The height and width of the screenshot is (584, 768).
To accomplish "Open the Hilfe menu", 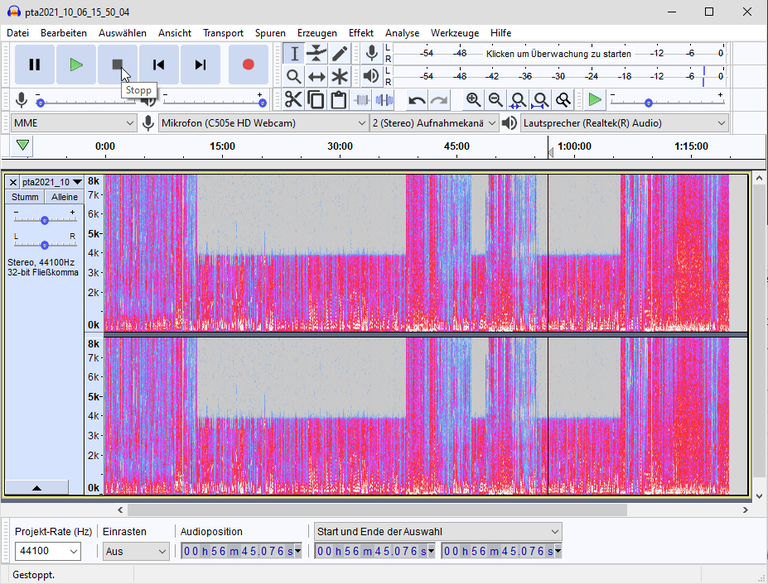I will [x=501, y=33].
